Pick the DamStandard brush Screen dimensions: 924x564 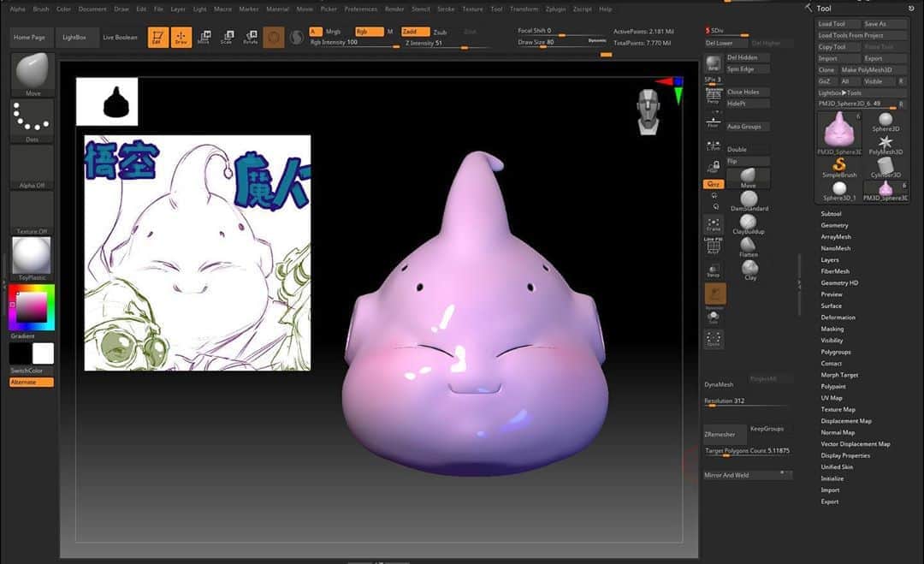[749, 201]
